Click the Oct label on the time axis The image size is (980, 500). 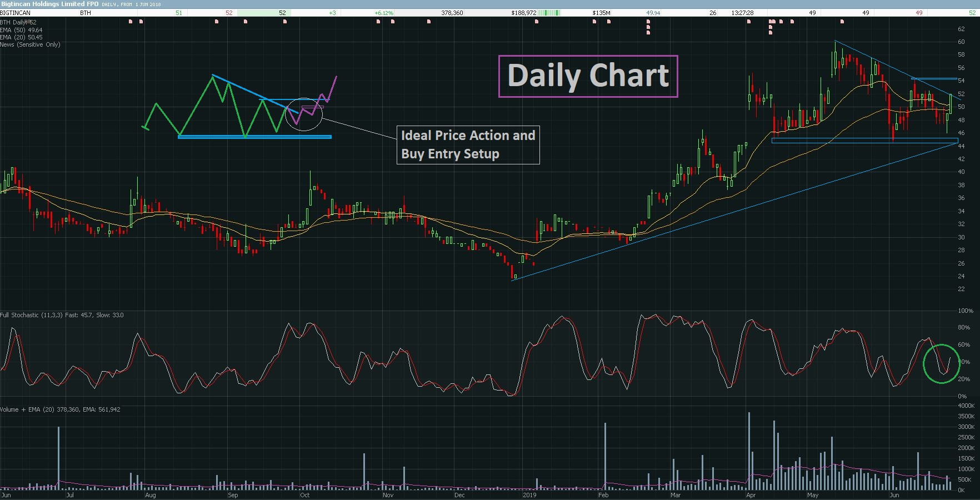[305, 494]
